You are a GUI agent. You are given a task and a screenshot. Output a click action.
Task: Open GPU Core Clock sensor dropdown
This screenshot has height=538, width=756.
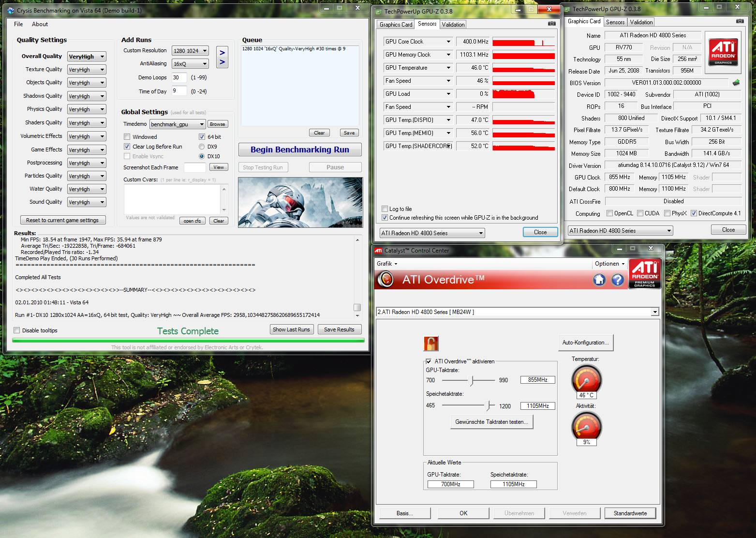[418, 42]
